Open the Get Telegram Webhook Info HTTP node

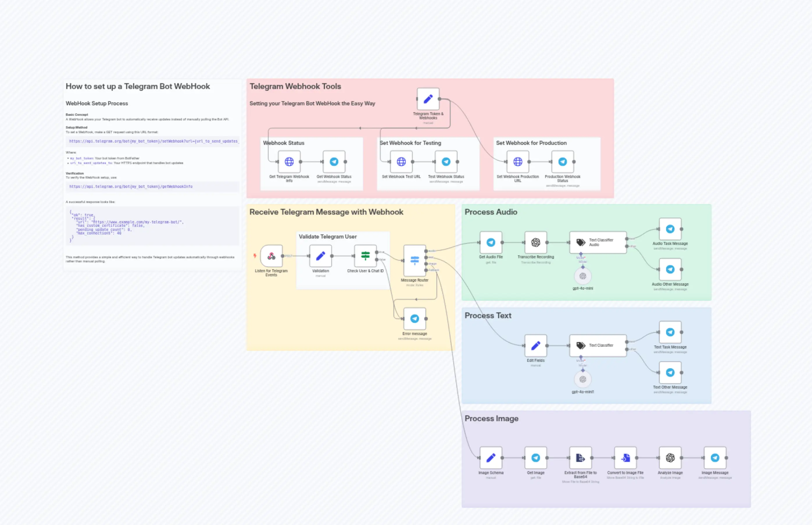289,162
